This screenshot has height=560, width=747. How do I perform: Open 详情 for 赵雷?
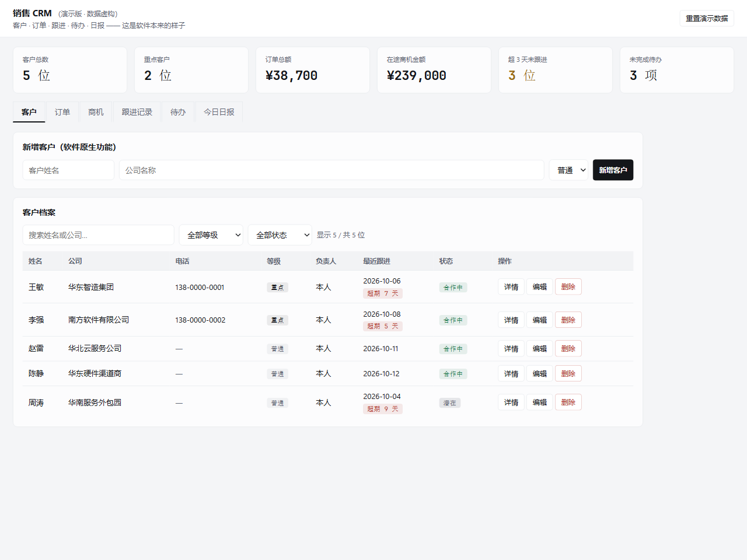pyautogui.click(x=511, y=349)
